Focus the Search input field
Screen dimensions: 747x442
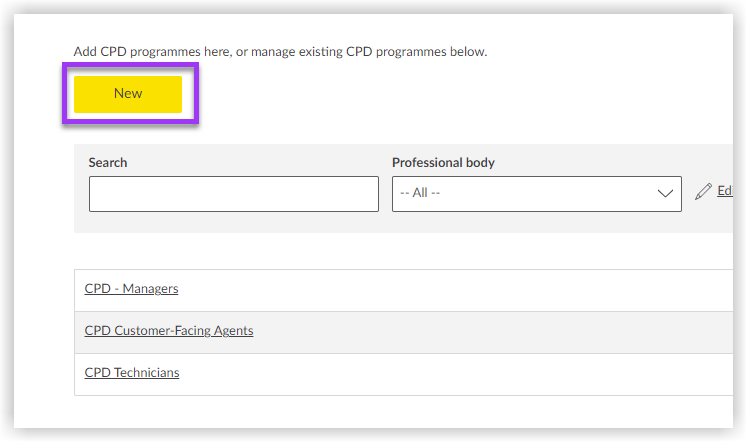point(234,194)
